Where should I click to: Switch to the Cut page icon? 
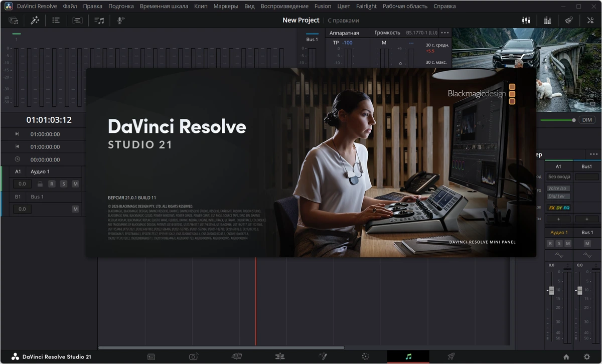pos(236,356)
